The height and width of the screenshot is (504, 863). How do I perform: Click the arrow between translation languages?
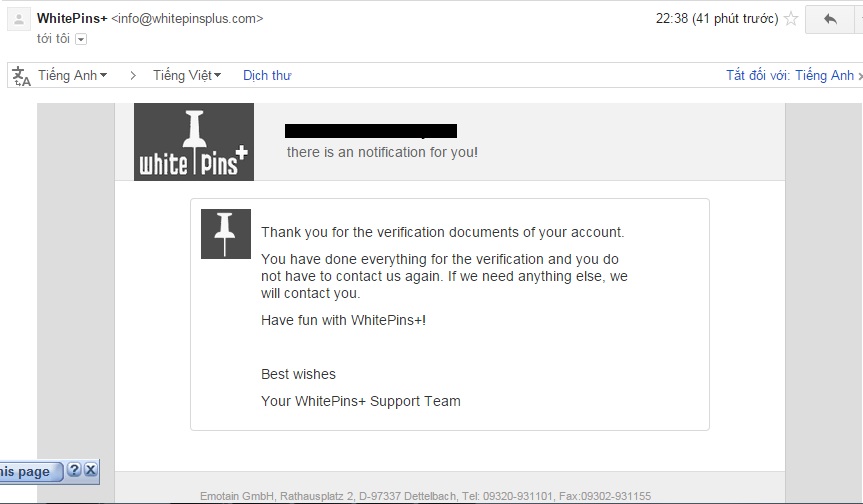coord(132,75)
